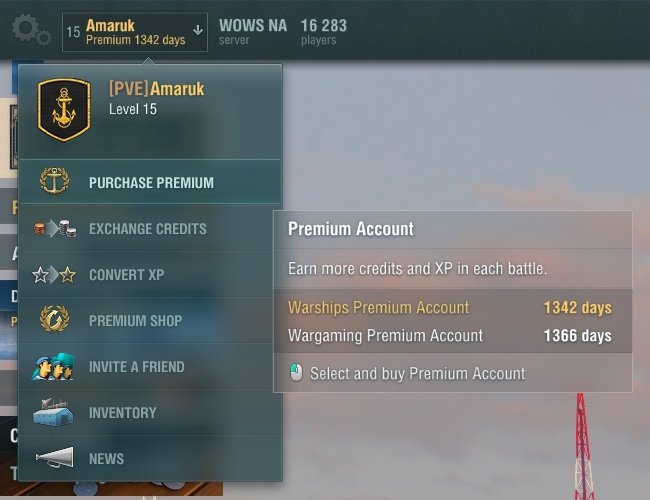The width and height of the screenshot is (650, 500).
Task: Click the gold anchor rank emblem
Action: click(64, 110)
